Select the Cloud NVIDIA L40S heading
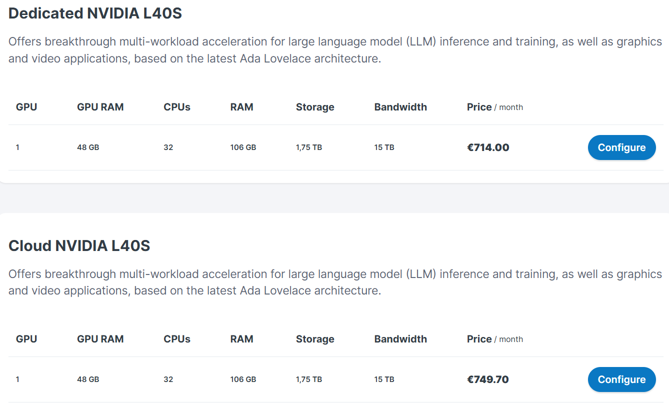The image size is (669, 410). pyautogui.click(x=79, y=245)
